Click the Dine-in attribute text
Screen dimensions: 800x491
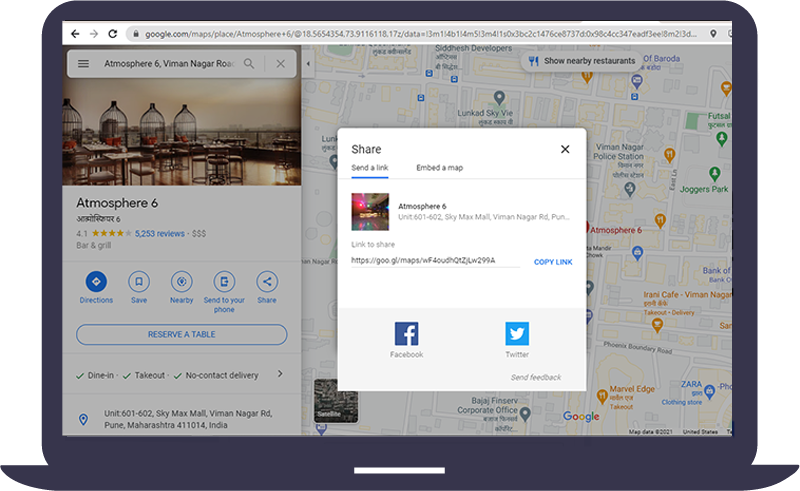[x=101, y=375]
